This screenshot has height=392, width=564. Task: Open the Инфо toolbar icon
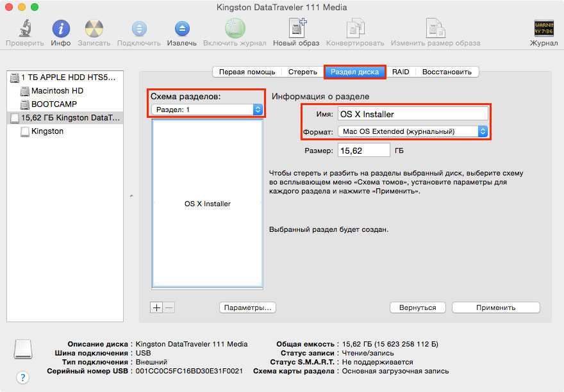pyautogui.click(x=61, y=28)
